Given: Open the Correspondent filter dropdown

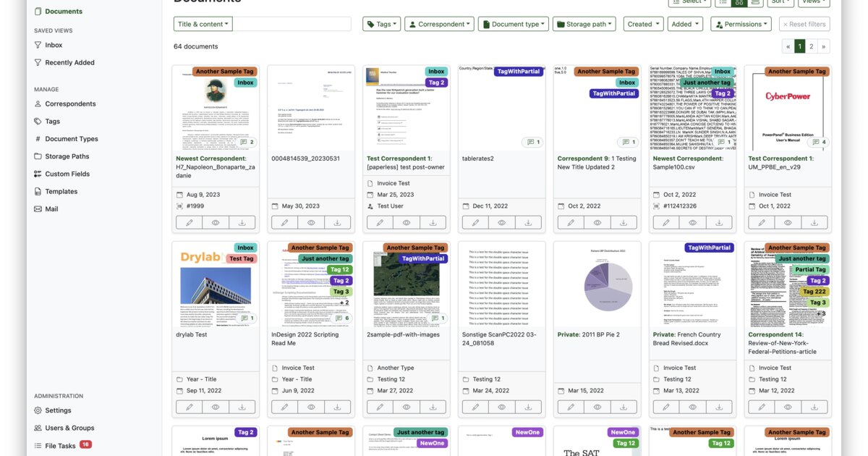Looking at the screenshot, I should pyautogui.click(x=439, y=24).
